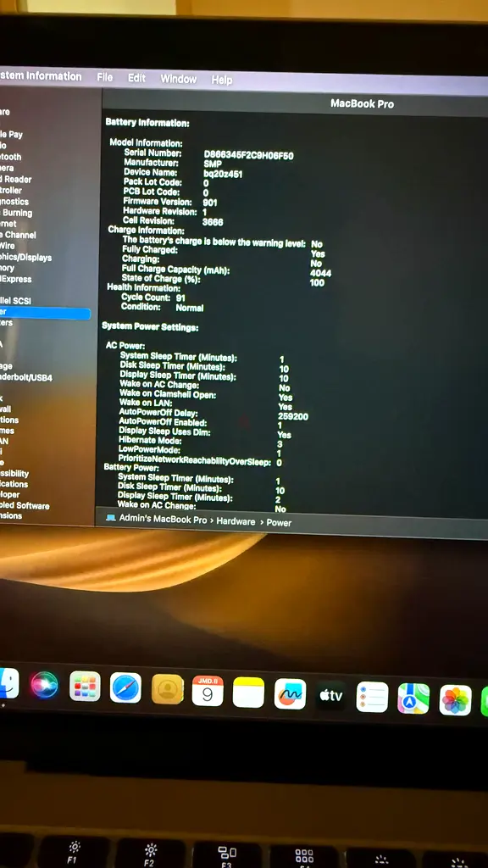Click the System Power Settings heading
Image resolution: width=488 pixels, height=868 pixels.
coord(150,327)
